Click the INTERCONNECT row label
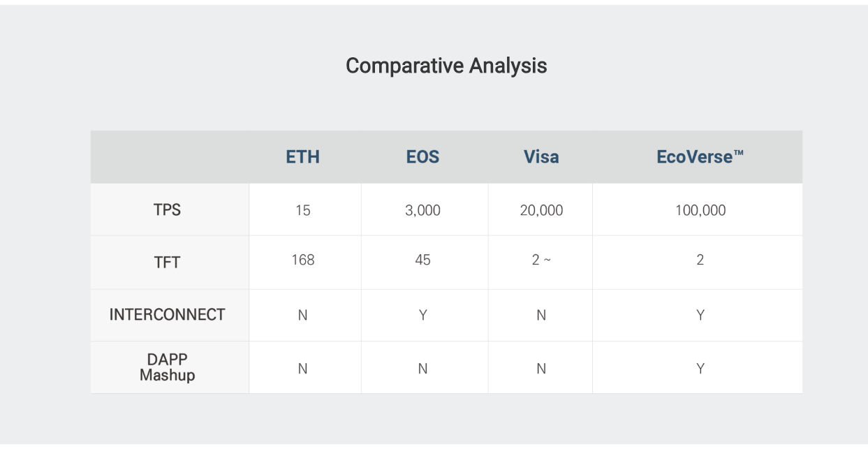The height and width of the screenshot is (468, 868). click(167, 315)
